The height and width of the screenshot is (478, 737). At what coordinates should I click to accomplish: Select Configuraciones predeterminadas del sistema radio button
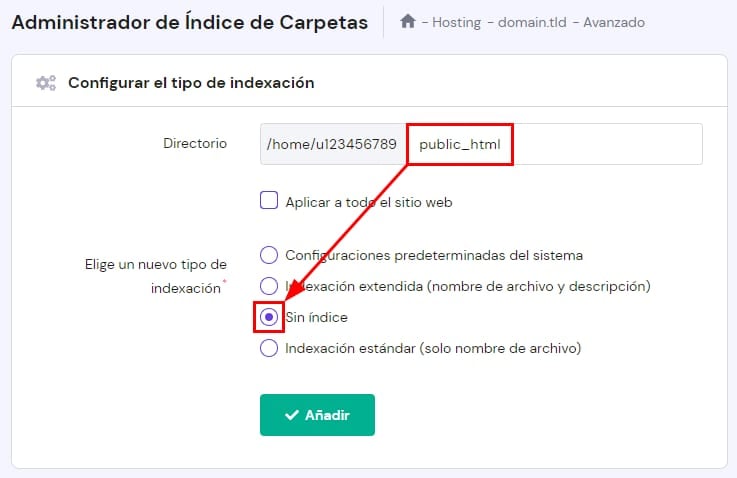(x=269, y=255)
